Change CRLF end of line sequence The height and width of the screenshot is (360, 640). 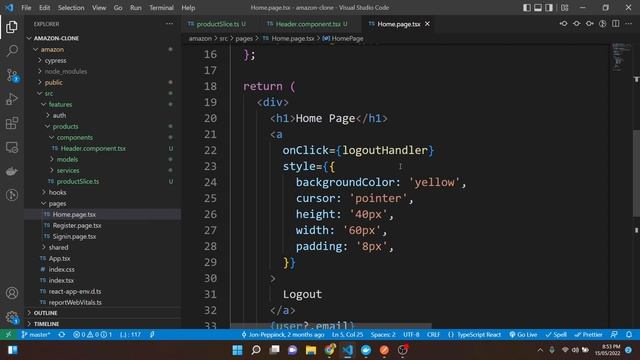tap(433, 334)
